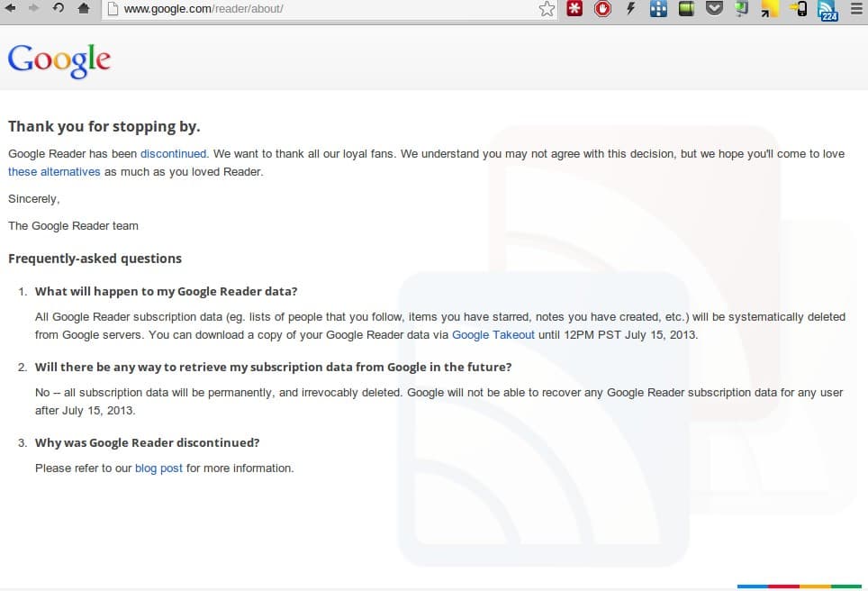Open the "blog post" link

pyautogui.click(x=158, y=468)
